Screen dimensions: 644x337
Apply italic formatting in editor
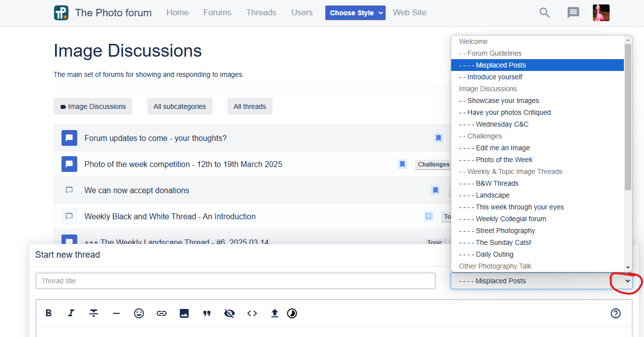(71, 313)
